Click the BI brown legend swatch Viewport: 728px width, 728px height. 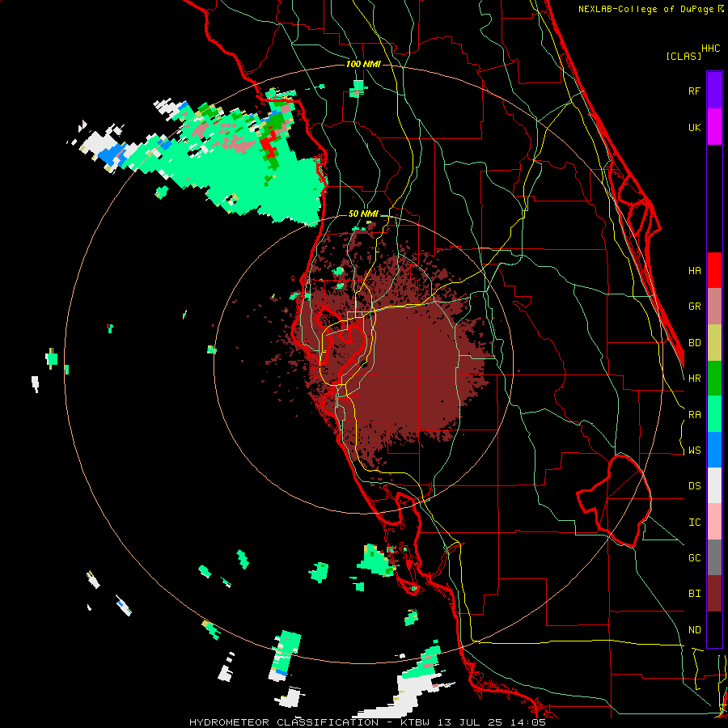714,594
